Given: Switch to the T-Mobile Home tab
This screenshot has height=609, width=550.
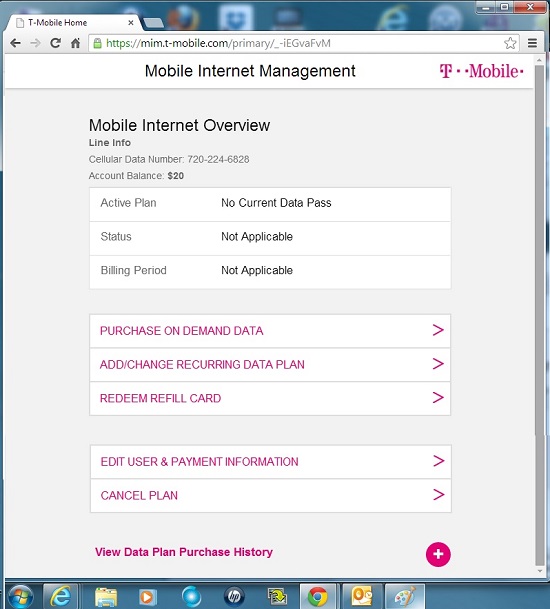Looking at the screenshot, I should click(x=72, y=23).
